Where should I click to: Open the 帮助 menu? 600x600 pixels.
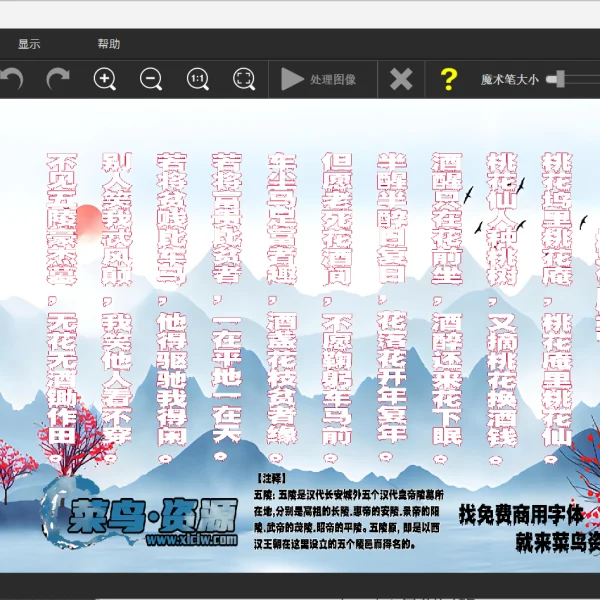[x=109, y=44]
